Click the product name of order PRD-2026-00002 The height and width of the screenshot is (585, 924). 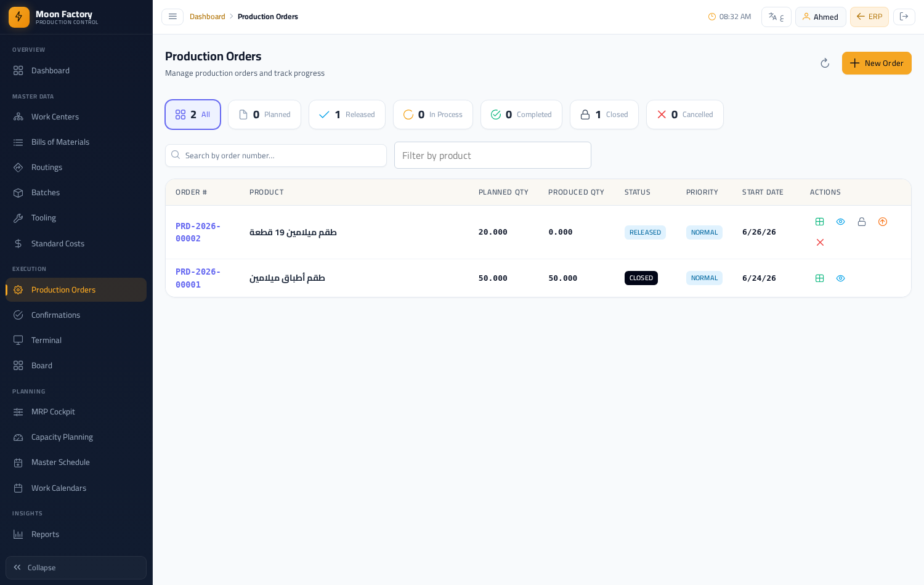coord(293,232)
